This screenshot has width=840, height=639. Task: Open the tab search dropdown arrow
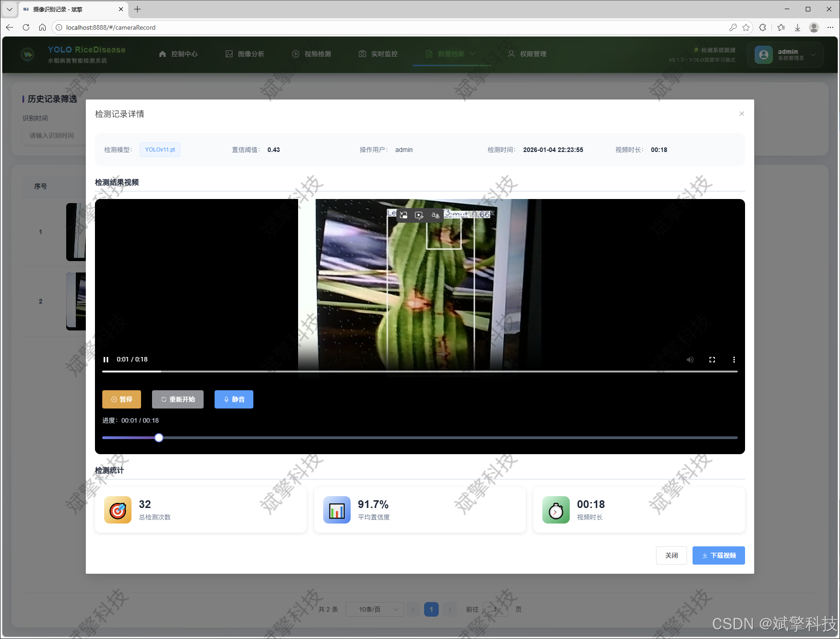tap(9, 9)
